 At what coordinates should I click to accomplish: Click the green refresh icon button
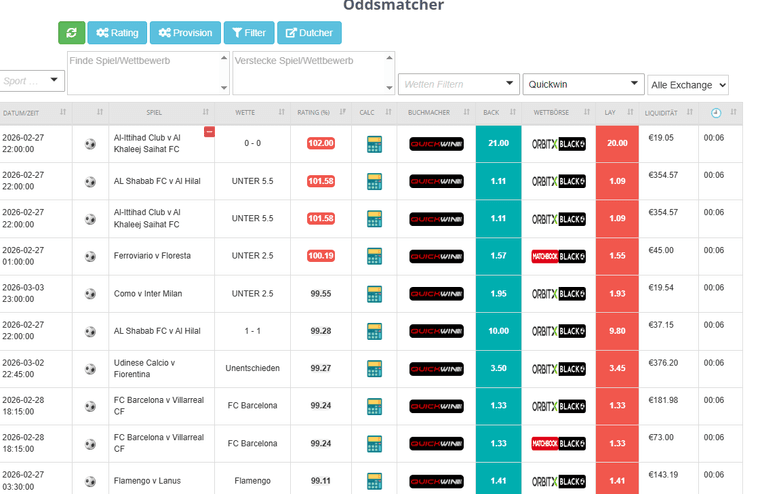(x=71, y=33)
